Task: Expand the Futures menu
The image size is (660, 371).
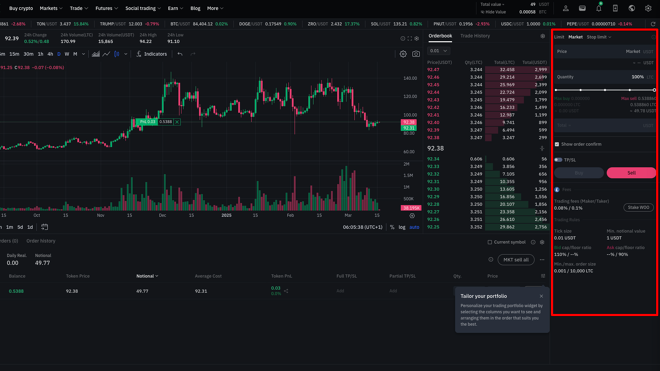Action: click(106, 8)
